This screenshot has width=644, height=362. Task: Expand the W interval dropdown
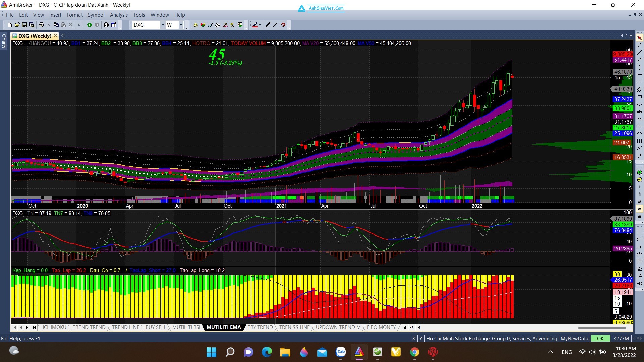[x=181, y=25]
